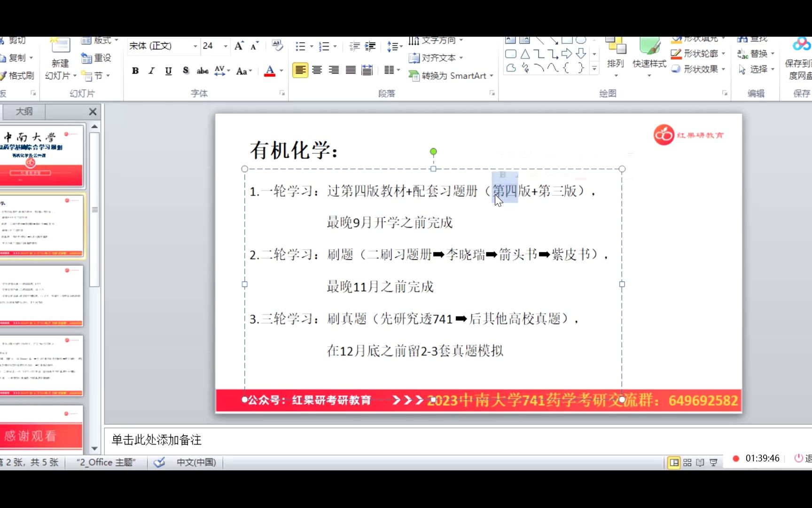Open the 对齐文本 dropdown
812x508 pixels.
(x=436, y=58)
